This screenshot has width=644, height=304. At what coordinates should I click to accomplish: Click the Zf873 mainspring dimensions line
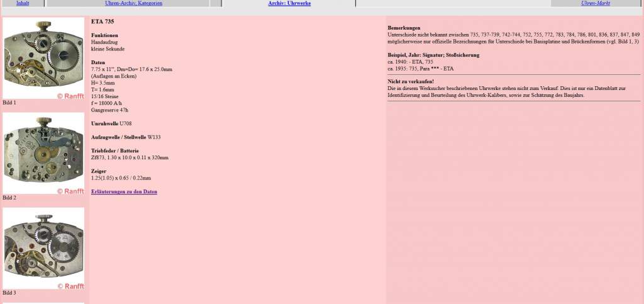click(130, 157)
